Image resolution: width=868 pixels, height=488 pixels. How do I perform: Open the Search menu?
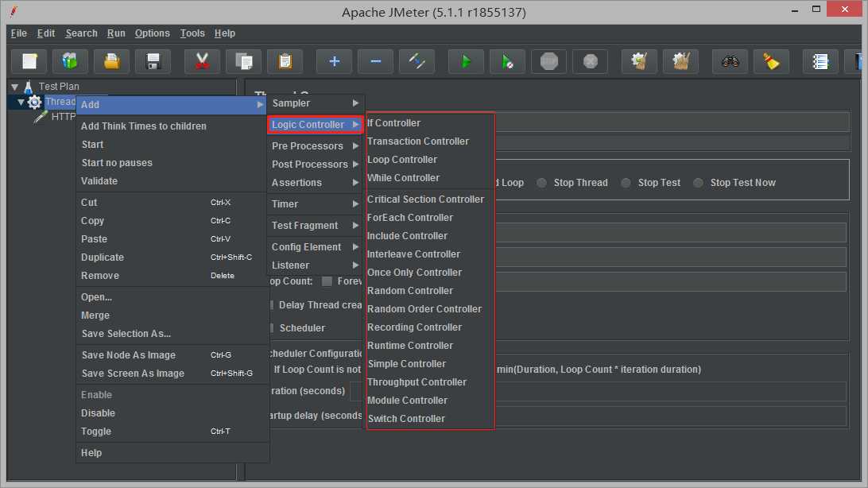[x=81, y=33]
